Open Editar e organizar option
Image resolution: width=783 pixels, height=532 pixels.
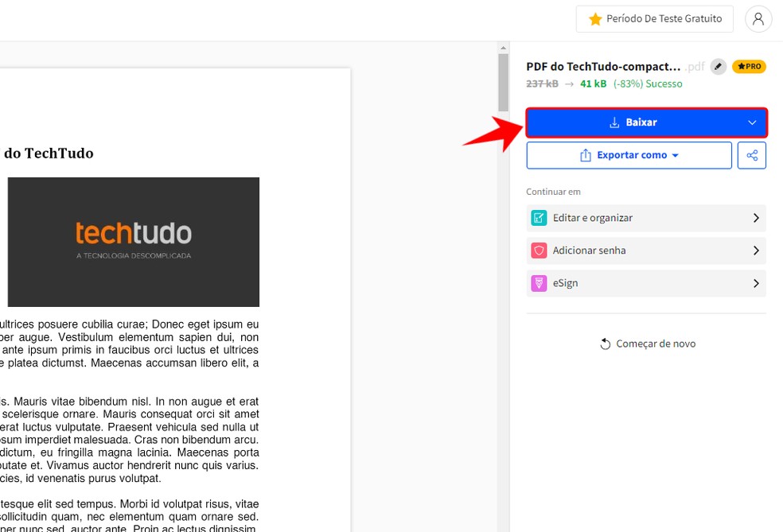tap(645, 218)
